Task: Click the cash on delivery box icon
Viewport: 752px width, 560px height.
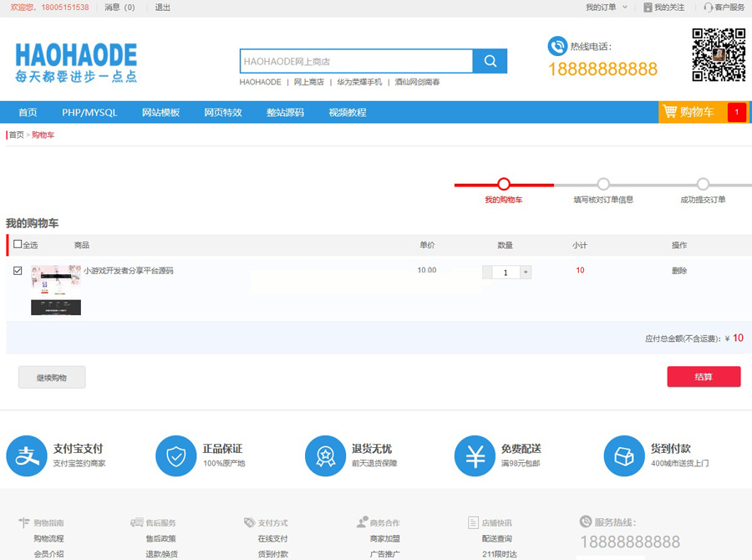Action: [x=624, y=456]
